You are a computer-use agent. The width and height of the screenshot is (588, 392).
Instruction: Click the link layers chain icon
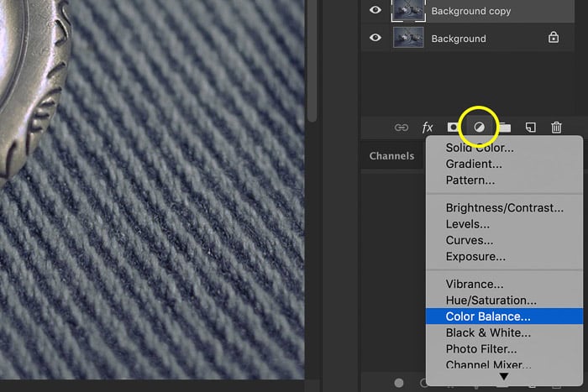402,128
